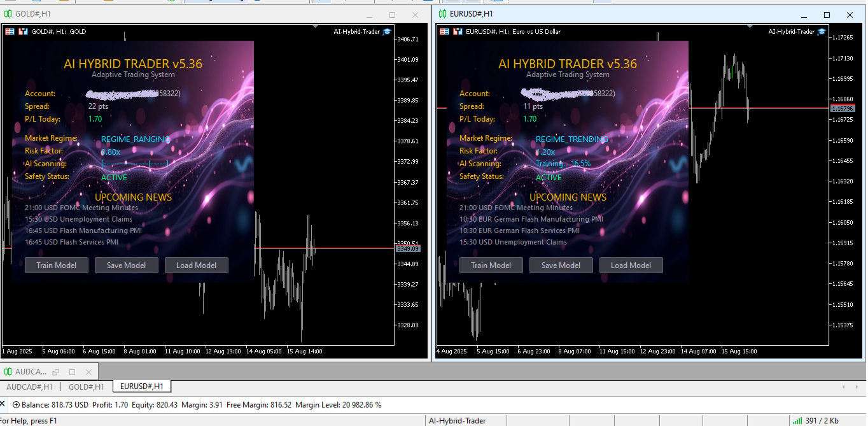Click Save Model button on GOLD panel
868x426 pixels.
coord(126,265)
